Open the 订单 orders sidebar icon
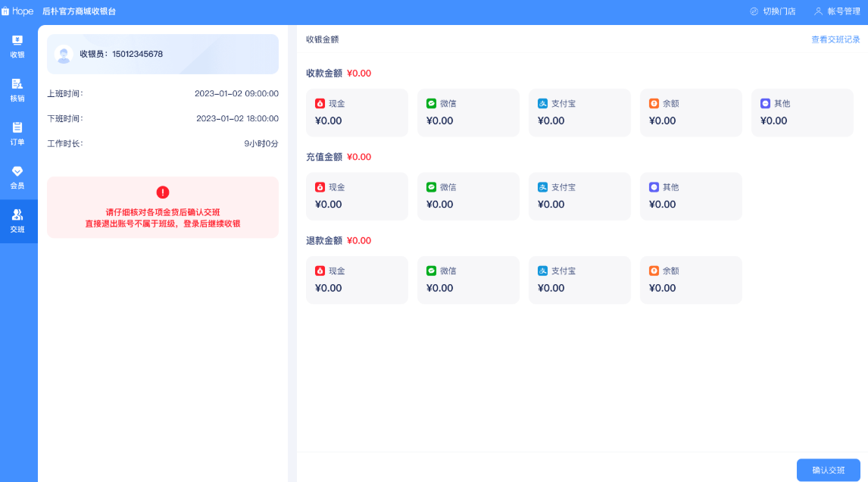This screenshot has width=868, height=482. (x=17, y=128)
